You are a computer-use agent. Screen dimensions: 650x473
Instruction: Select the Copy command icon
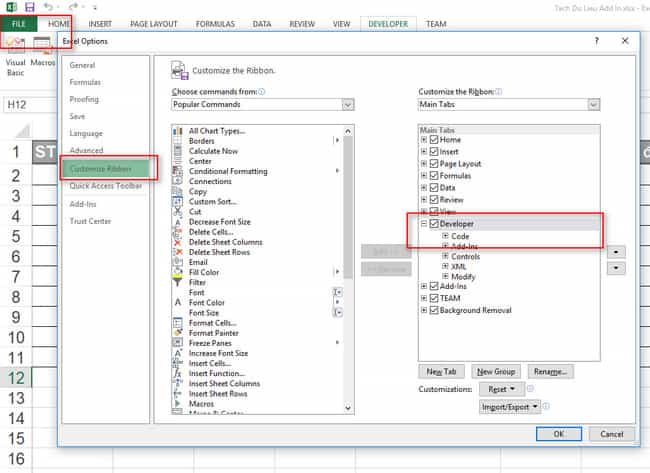177,192
